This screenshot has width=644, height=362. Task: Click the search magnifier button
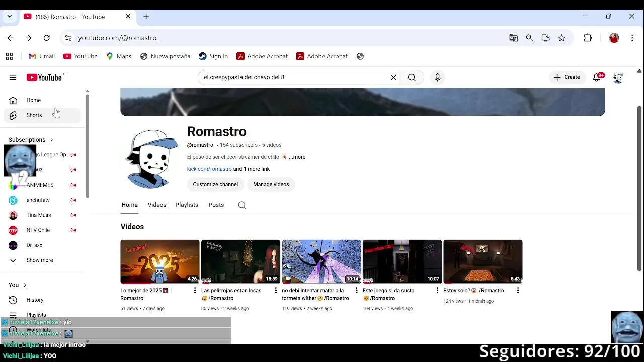[412, 77]
